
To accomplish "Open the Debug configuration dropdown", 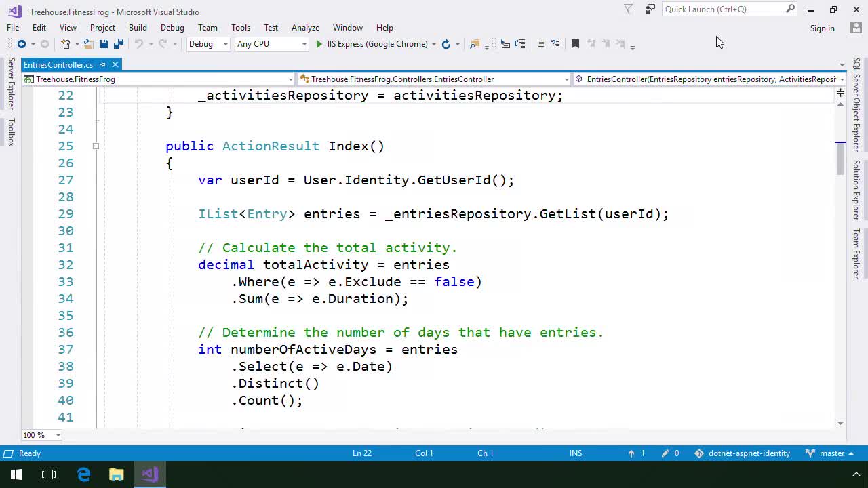I will pyautogui.click(x=226, y=43).
